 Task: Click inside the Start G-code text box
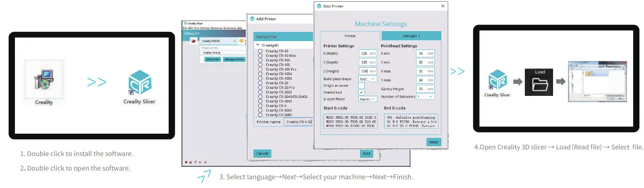[x=350, y=120]
